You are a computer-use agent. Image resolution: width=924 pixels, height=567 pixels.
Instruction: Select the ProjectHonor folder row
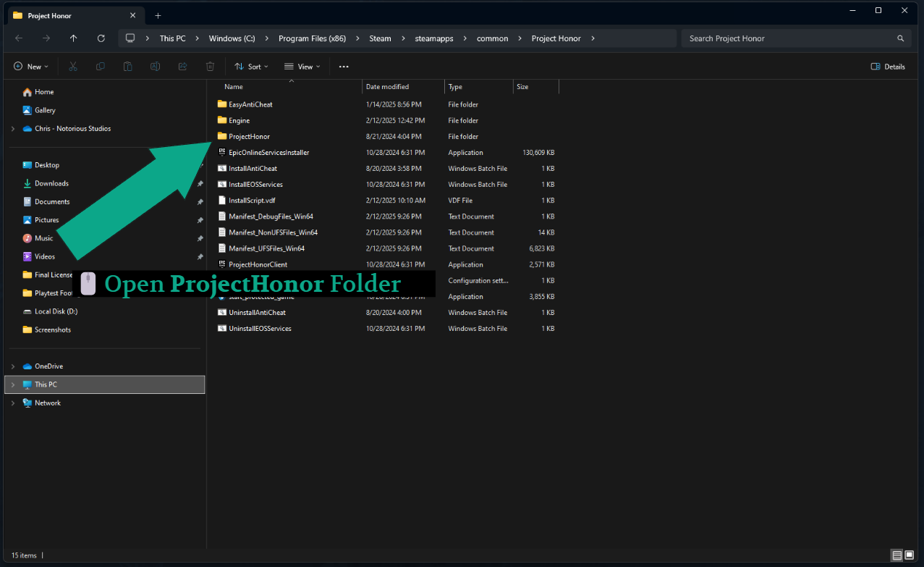point(386,136)
